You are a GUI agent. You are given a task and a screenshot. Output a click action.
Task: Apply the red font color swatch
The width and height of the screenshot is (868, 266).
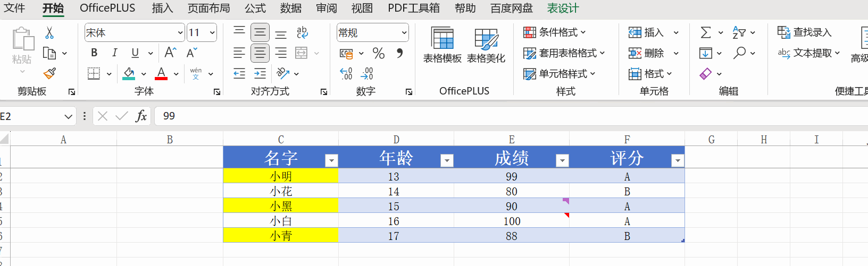coord(161,73)
